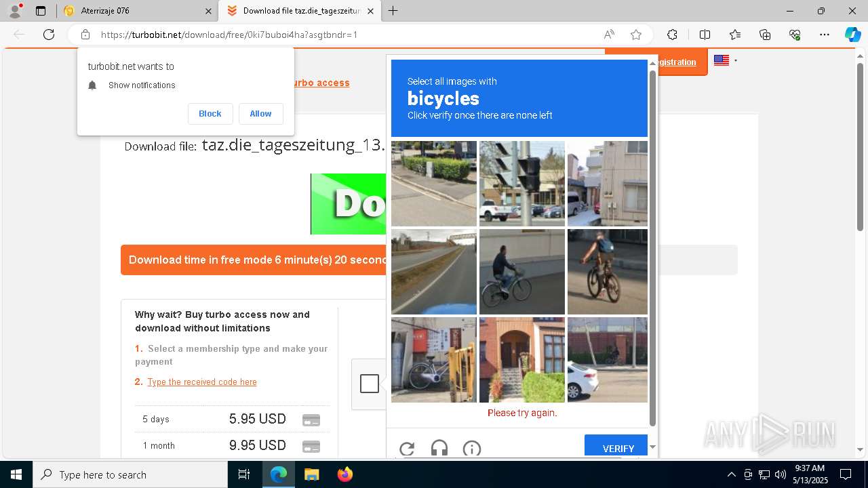Select the traffic light captcha image
This screenshot has width=868, height=488.
522,184
